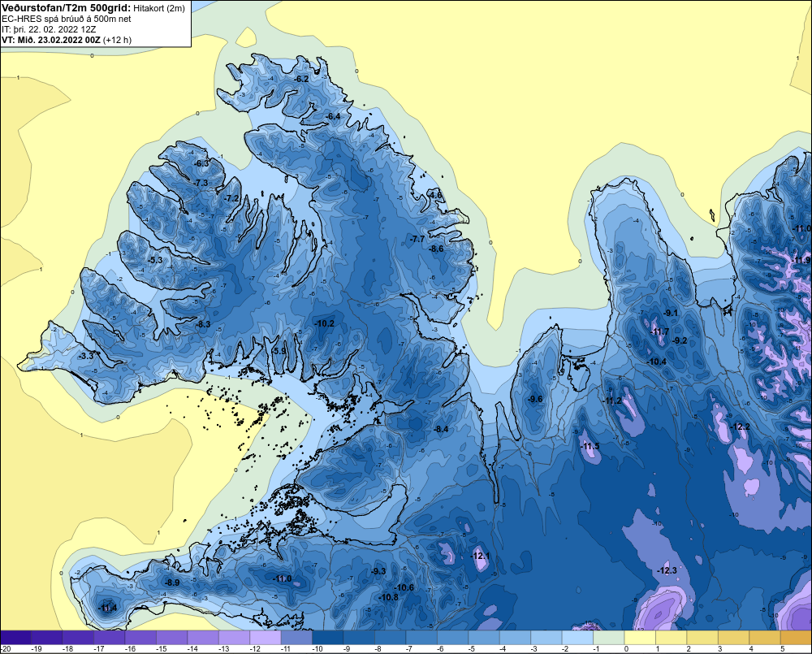Select the 'EC-HRES spá brúuð á 500m net' line
Viewport: 812px width, 654px height.
67,19
